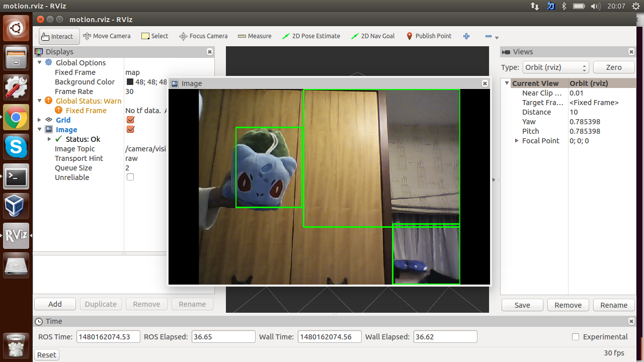This screenshot has width=644, height=362.
Task: Activate the Publish Point tool
Action: [429, 36]
